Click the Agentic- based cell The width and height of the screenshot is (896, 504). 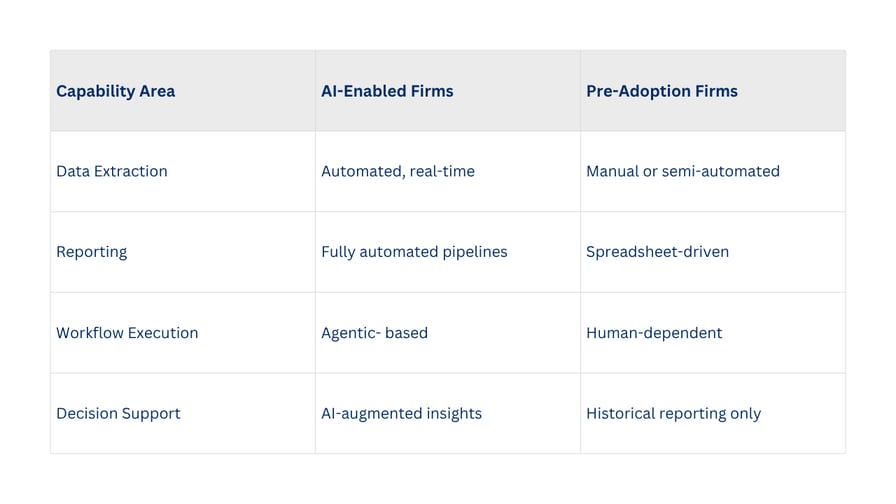(x=448, y=333)
